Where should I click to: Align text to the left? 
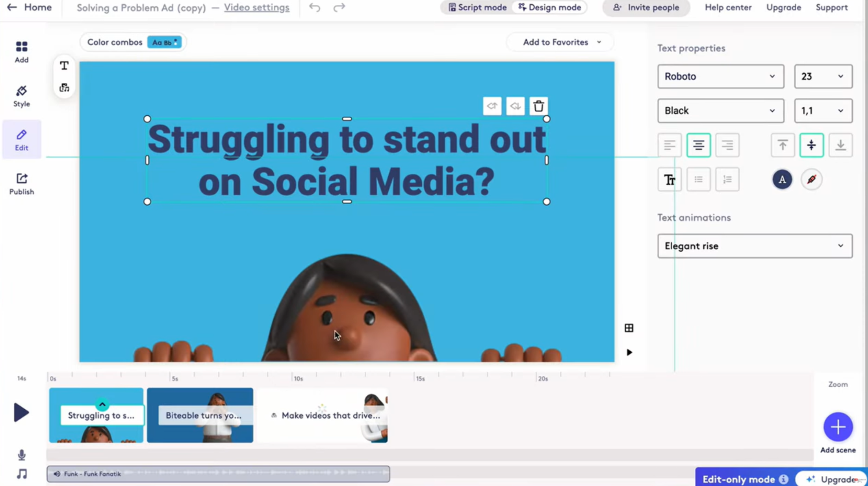click(670, 145)
